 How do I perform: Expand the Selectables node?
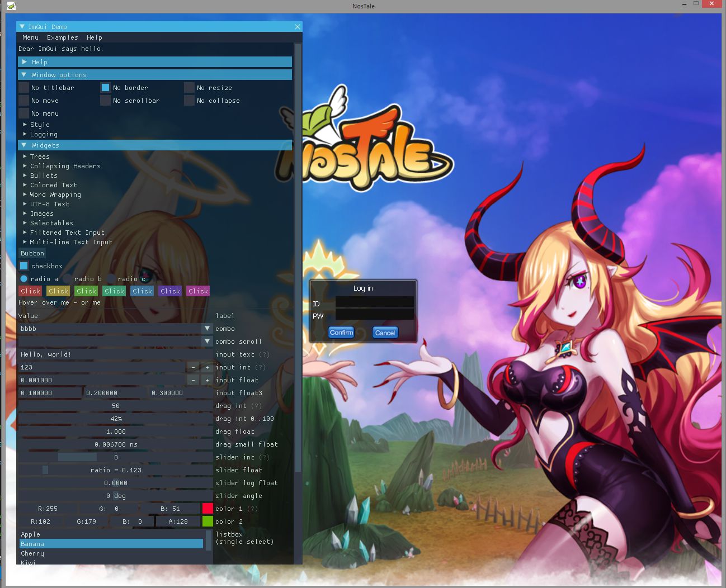click(47, 223)
